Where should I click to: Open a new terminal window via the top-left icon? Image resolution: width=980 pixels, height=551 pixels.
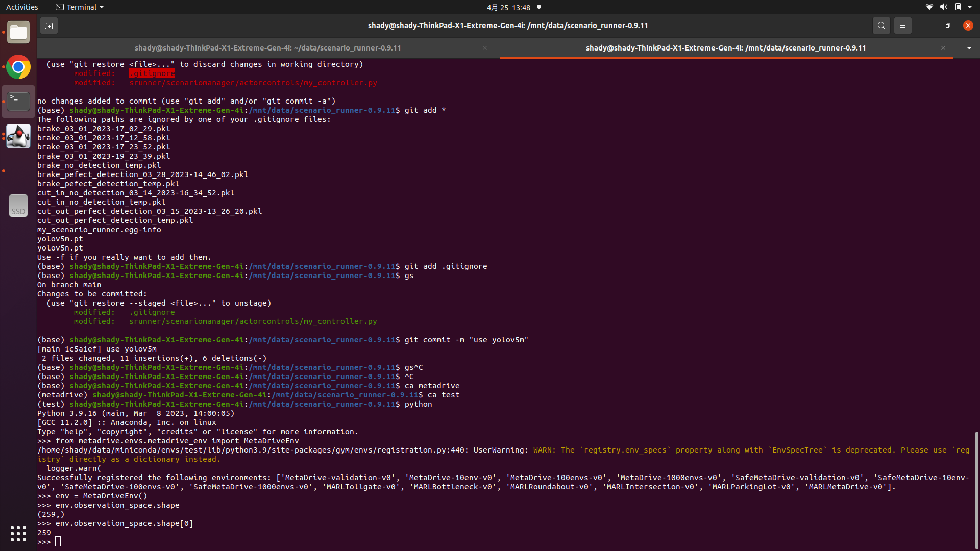(x=48, y=25)
